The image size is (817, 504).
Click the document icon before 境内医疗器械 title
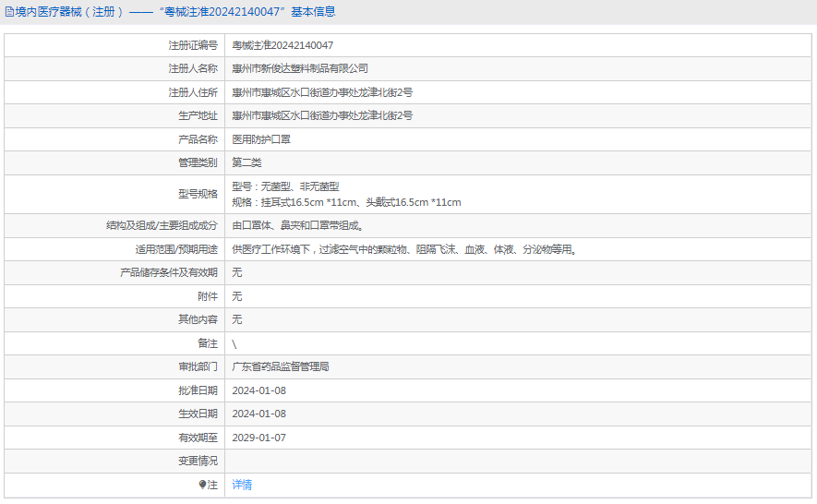(9, 11)
